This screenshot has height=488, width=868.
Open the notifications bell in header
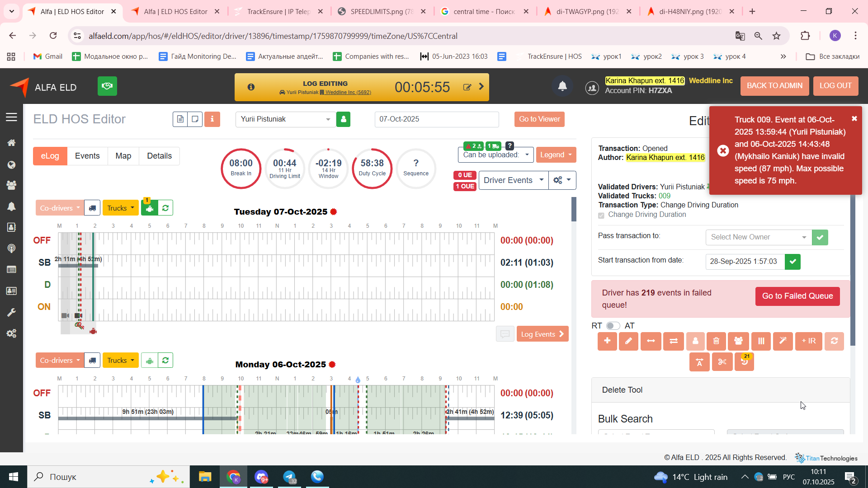(562, 86)
